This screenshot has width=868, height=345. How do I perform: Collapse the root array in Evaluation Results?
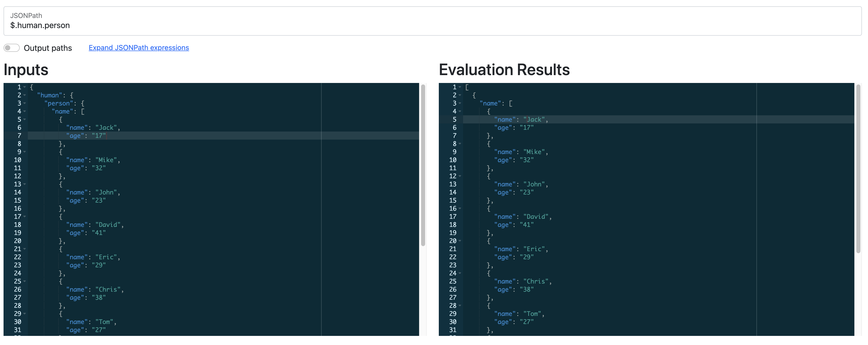coord(460,87)
